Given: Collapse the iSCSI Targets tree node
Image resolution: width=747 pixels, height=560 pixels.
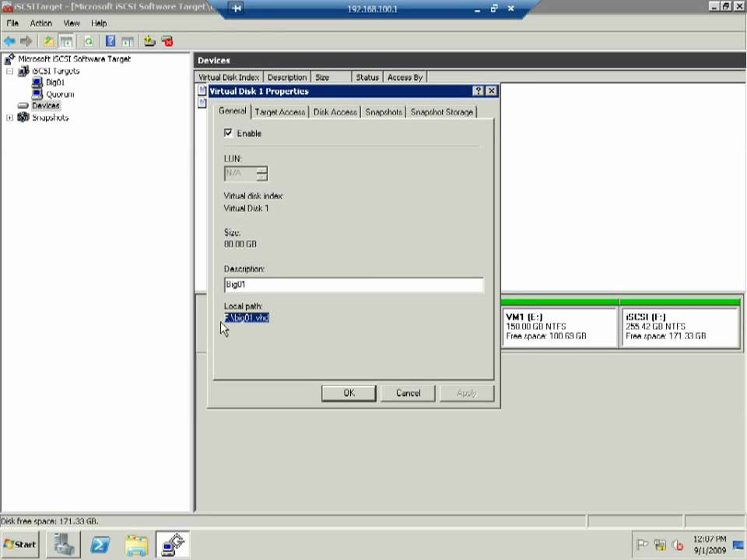Looking at the screenshot, I should 9,71.
